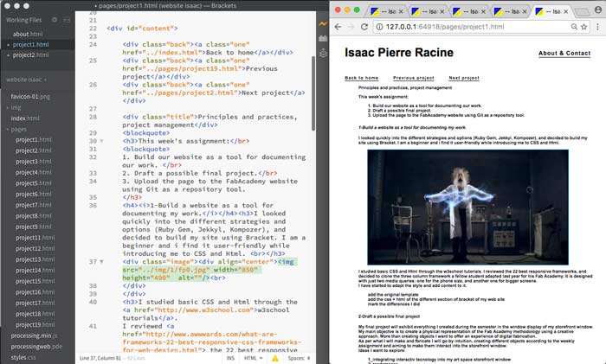
Task: Open index.html in file tree
Action: point(25,118)
